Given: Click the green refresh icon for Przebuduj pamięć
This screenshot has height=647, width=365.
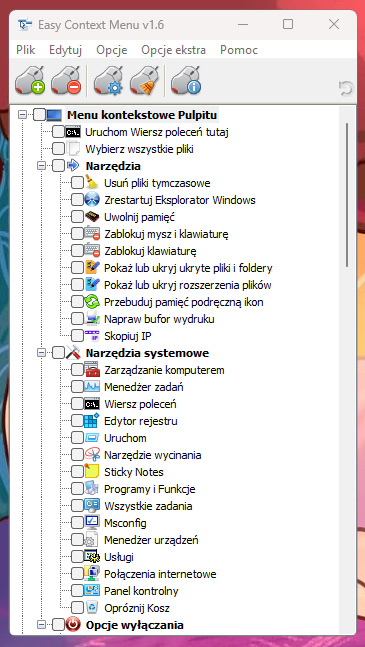Looking at the screenshot, I should [92, 302].
